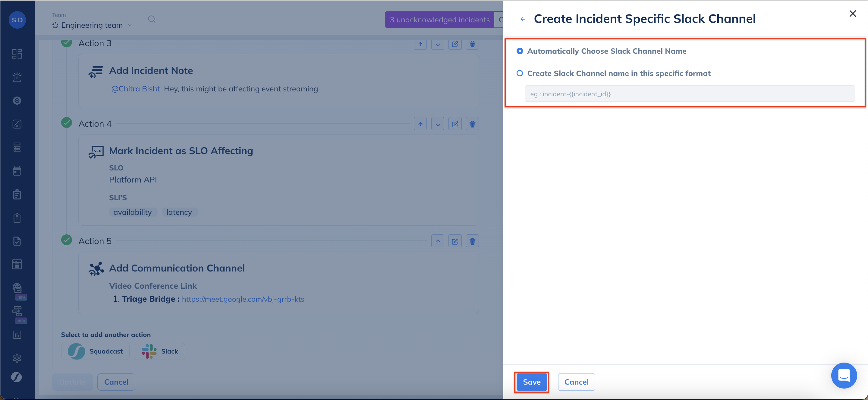The height and width of the screenshot is (400, 868).
Task: Select Automatically Choose Slack Channel Name option
Action: tap(520, 51)
